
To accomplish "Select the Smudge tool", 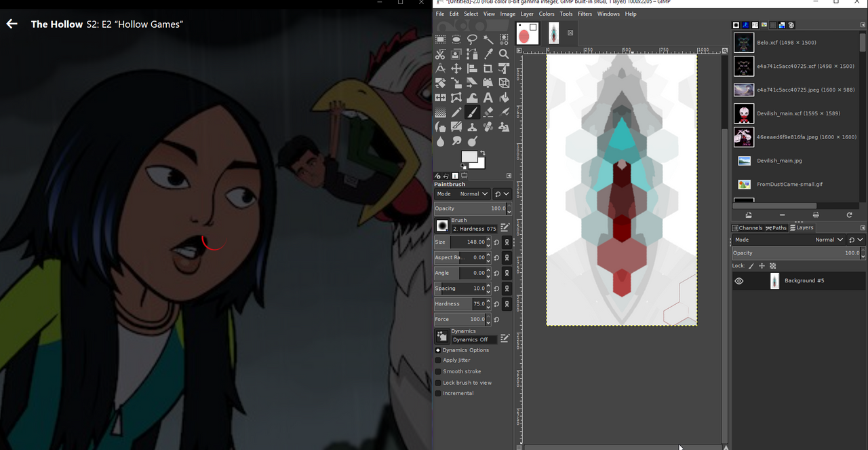I will pyautogui.click(x=456, y=141).
